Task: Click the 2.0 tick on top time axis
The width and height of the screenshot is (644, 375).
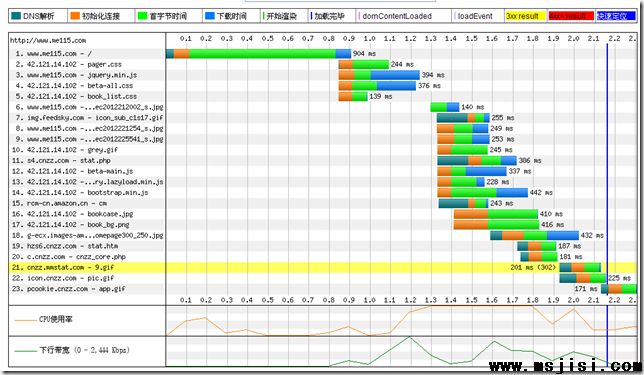Action: (x=573, y=38)
